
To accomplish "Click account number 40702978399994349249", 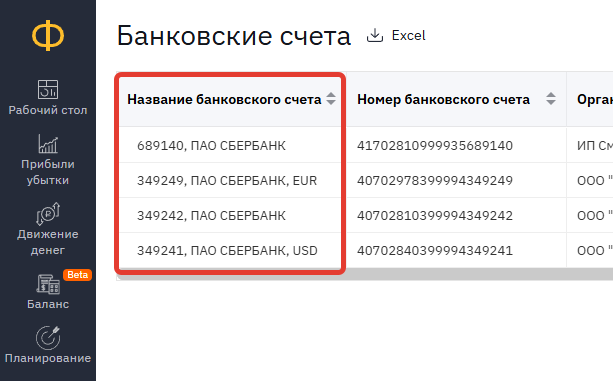I will [x=435, y=181].
